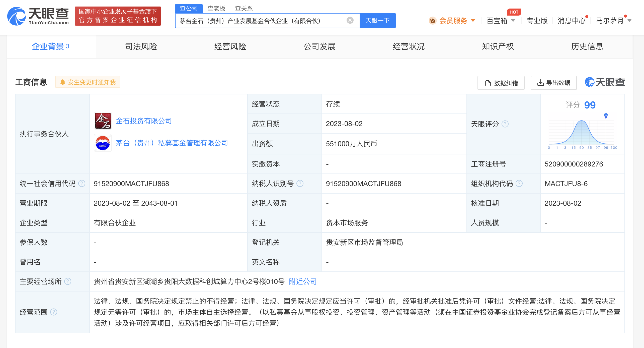Image resolution: width=644 pixels, height=348 pixels.
Task: Click the 存续 status value
Action: coord(333,104)
